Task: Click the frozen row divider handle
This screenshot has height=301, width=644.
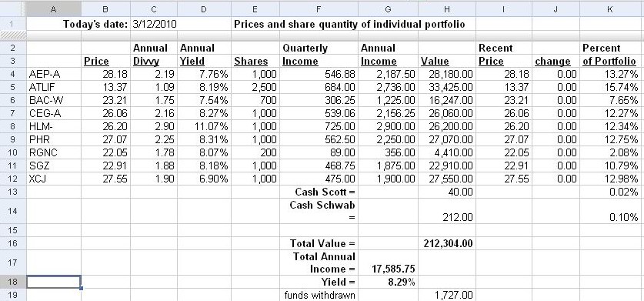Action: (x=13, y=36)
